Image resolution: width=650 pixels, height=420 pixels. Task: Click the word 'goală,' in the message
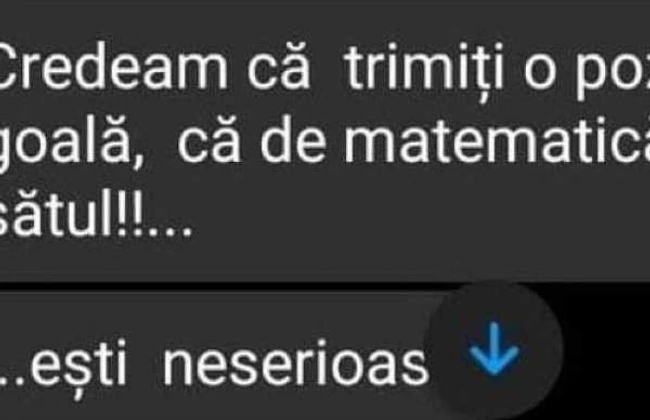tap(71, 142)
